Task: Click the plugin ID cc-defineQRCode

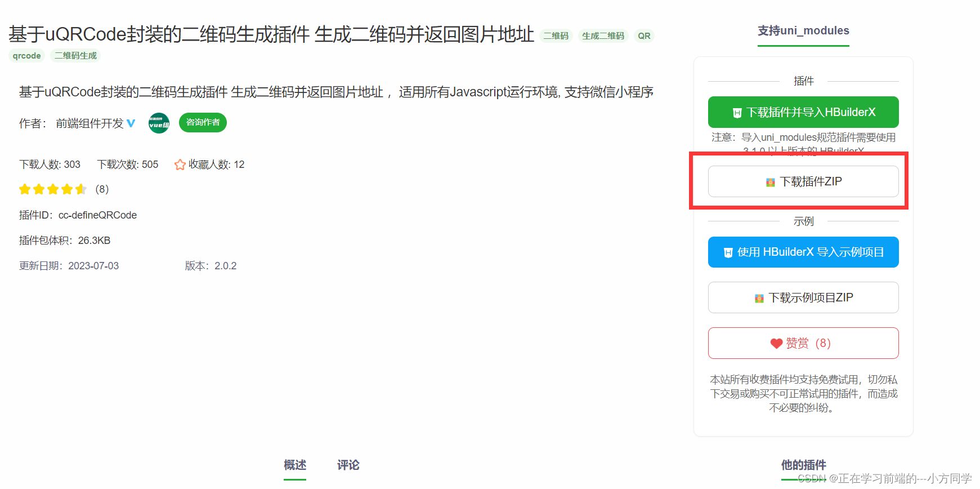Action: [98, 215]
